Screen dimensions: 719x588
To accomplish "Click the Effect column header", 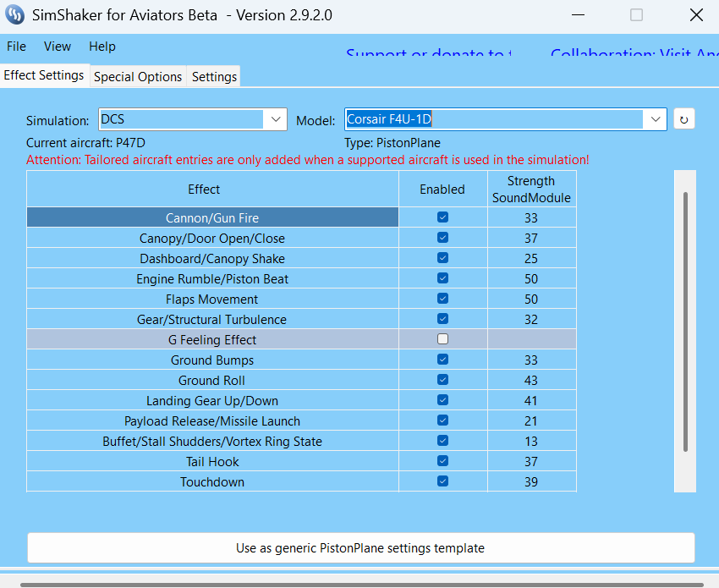I will [213, 189].
